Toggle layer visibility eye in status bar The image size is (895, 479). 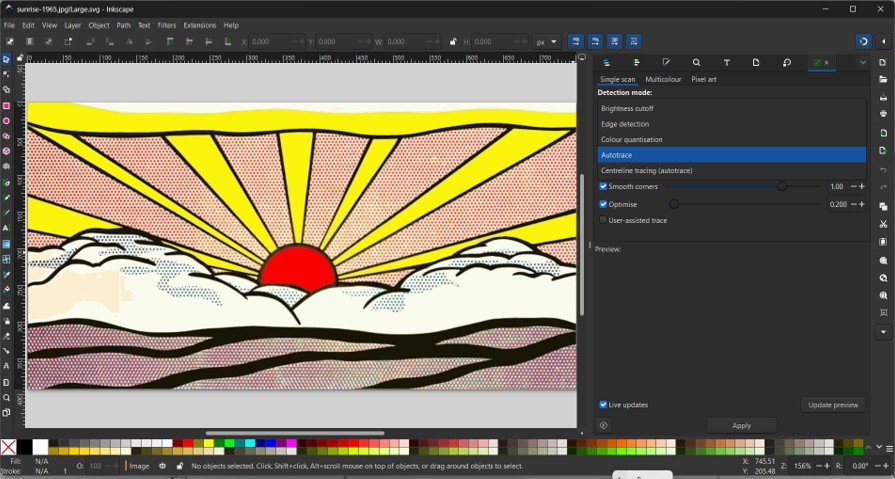[x=162, y=466]
